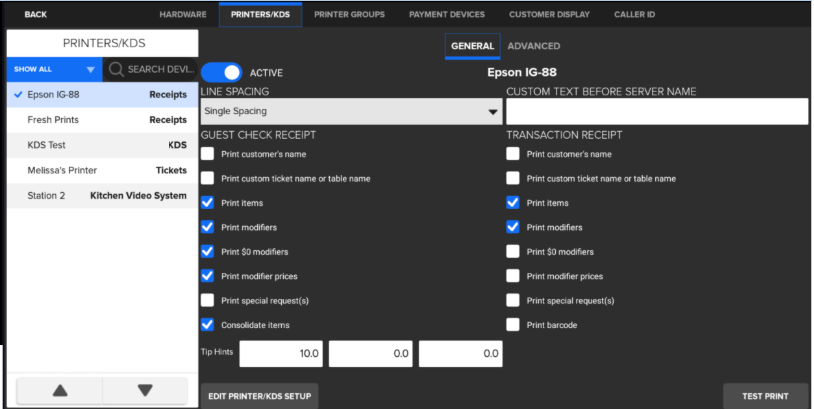814x409 pixels.
Task: Switch to the Advanced tab
Action: [x=533, y=46]
